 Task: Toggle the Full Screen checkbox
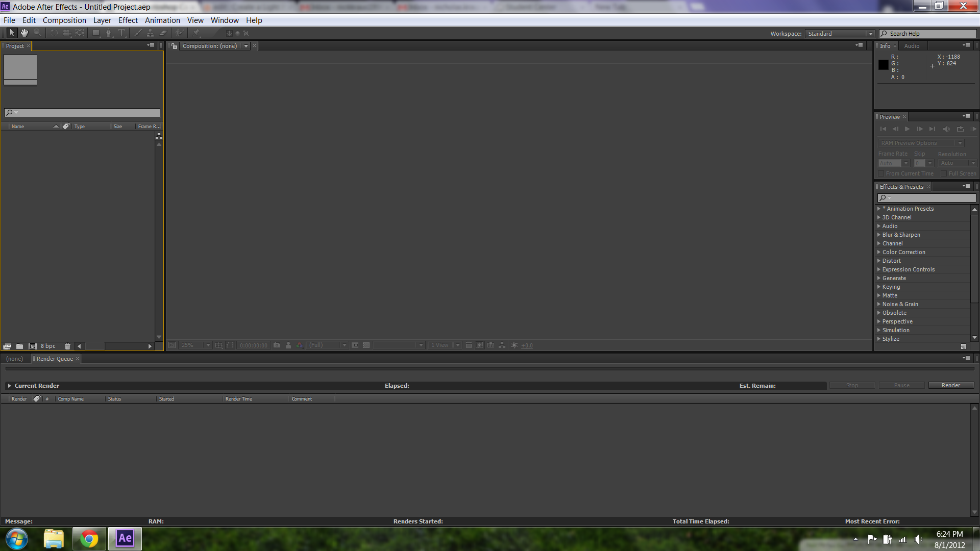[x=944, y=174]
